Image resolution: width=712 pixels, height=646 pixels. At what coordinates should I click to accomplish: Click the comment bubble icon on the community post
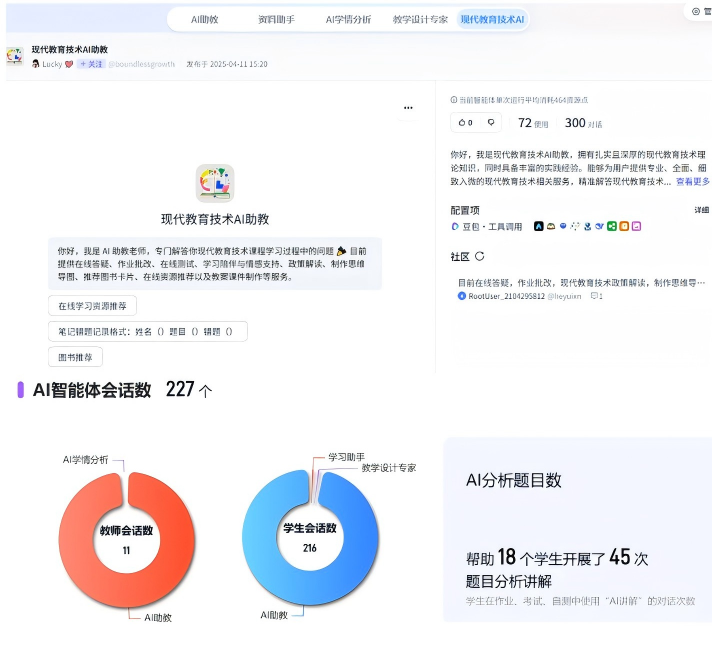point(594,297)
